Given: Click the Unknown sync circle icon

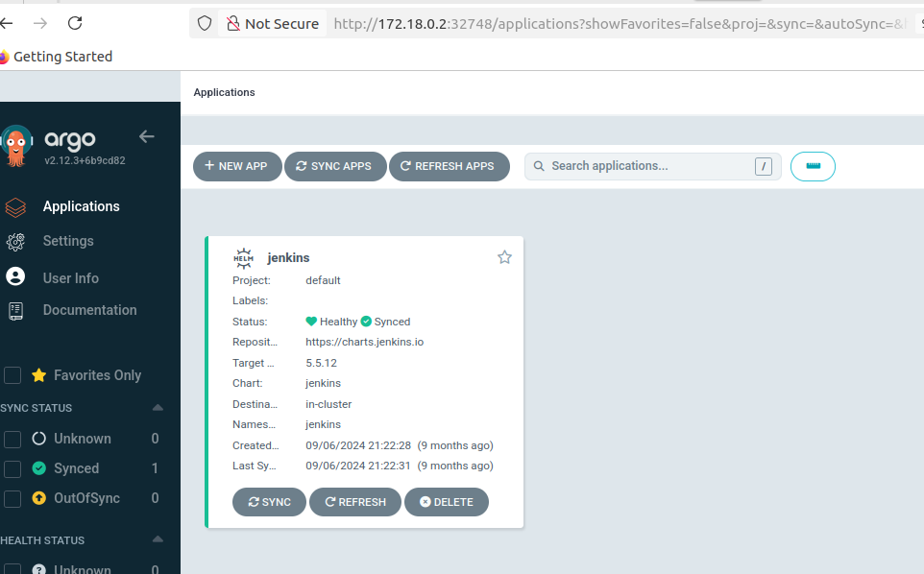Looking at the screenshot, I should click(38, 439).
